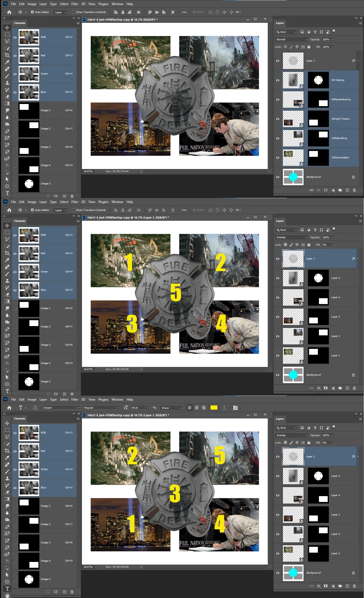Click new adjustment layer icon, top Layers panel

click(333, 190)
